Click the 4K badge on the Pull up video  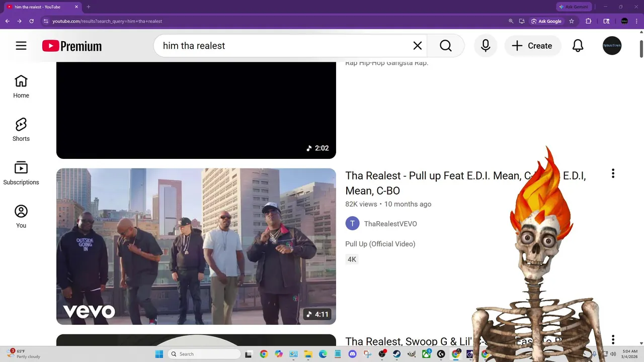click(x=352, y=259)
